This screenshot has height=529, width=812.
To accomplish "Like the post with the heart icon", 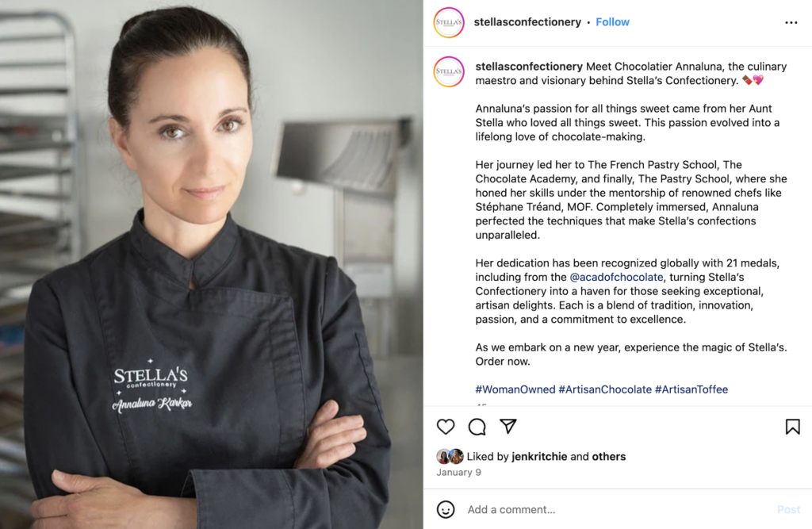I will (446, 427).
